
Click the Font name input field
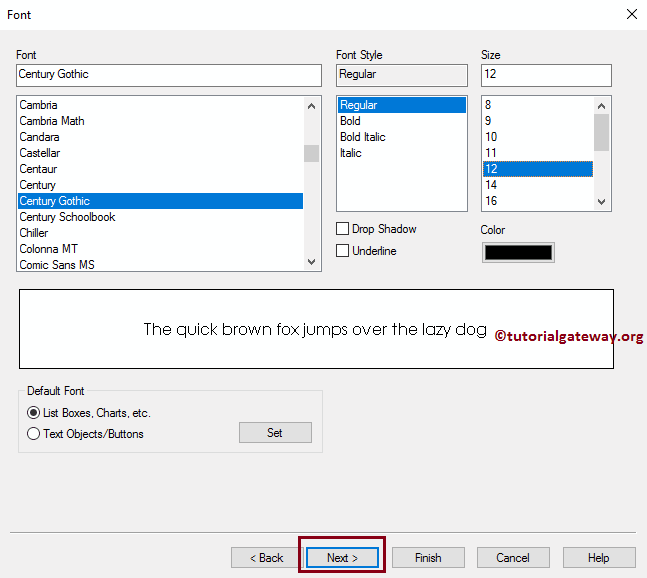tap(169, 75)
